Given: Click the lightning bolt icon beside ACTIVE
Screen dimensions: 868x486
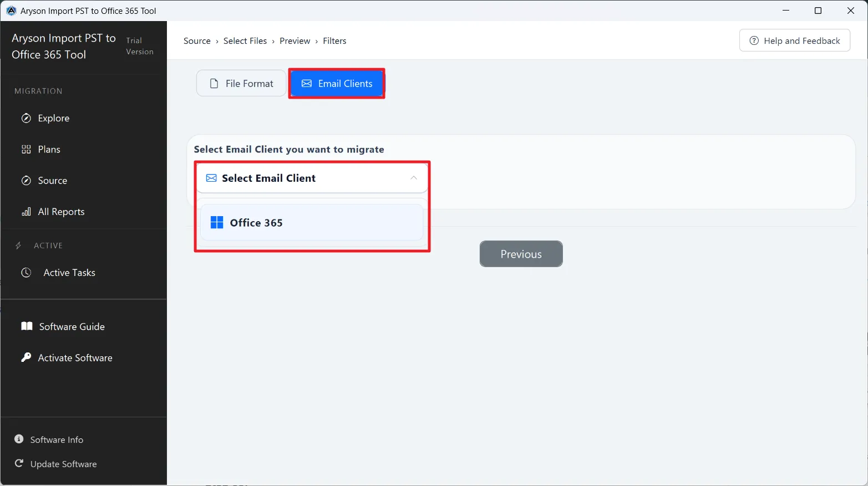Looking at the screenshot, I should (x=18, y=245).
